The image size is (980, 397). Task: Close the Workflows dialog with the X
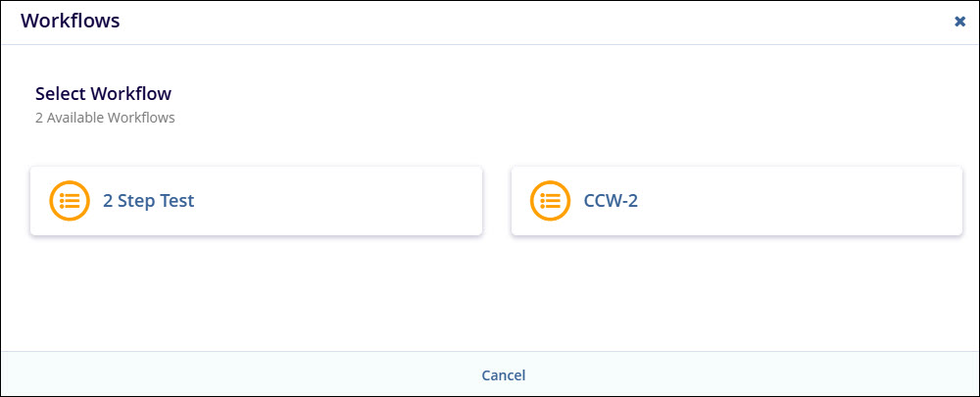point(960,22)
